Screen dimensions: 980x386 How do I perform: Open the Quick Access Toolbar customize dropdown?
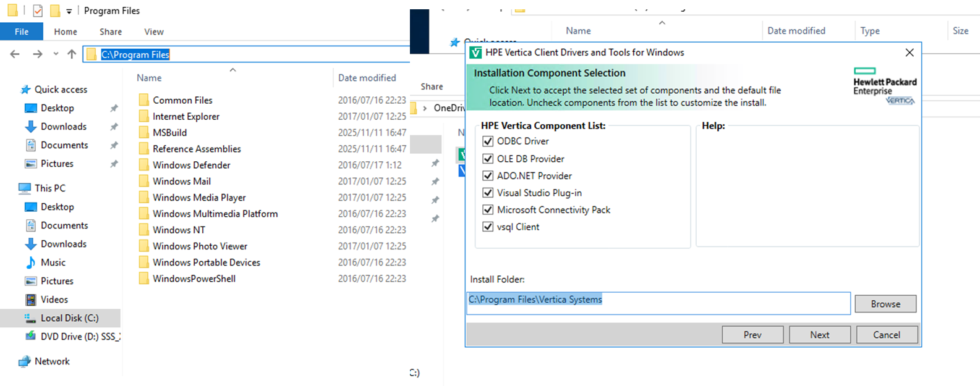pyautogui.click(x=69, y=11)
